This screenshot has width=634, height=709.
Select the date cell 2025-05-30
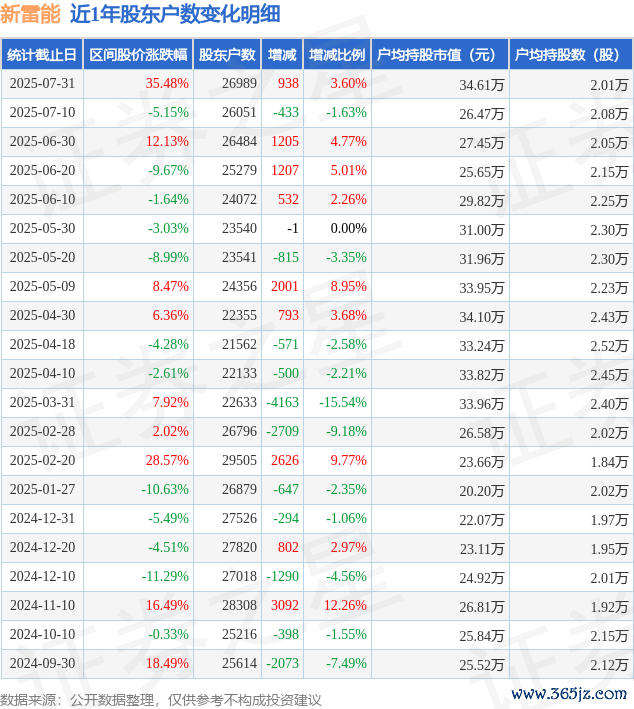click(x=43, y=228)
